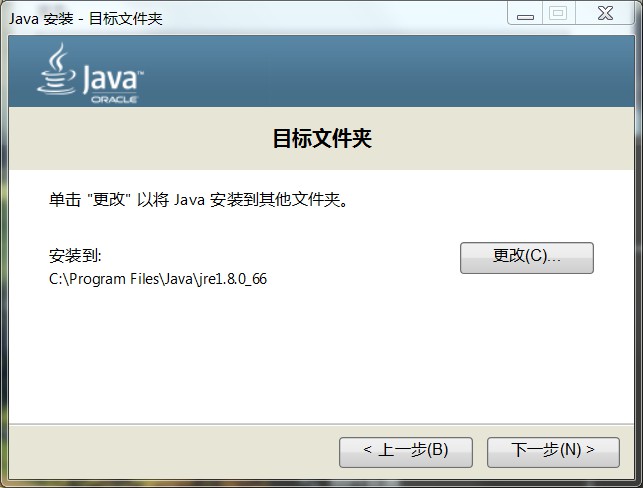Screen dimensions: 643x488
Task: Click the instruction sentence about changing folder
Action: pyautogui.click(x=199, y=199)
